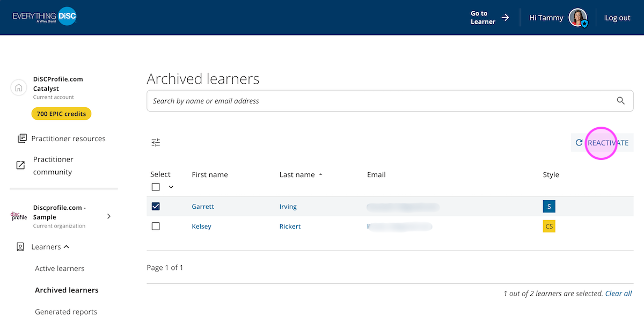Open Practitioner community

53,166
